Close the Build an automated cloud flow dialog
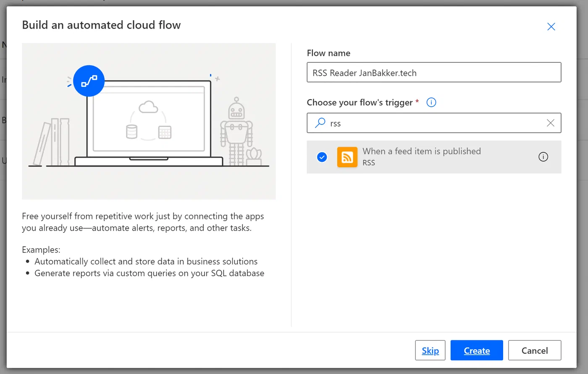 tap(551, 27)
